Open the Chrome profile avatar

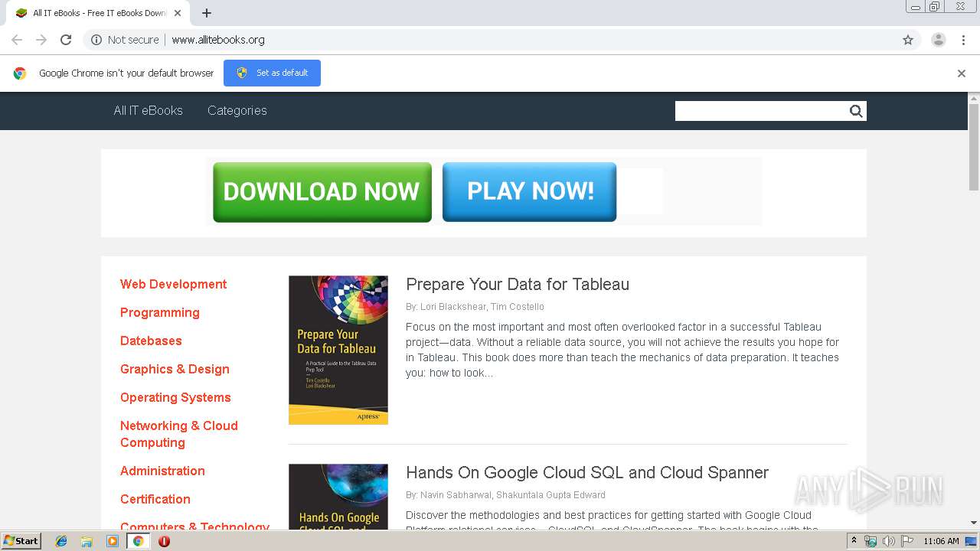pos(939,40)
